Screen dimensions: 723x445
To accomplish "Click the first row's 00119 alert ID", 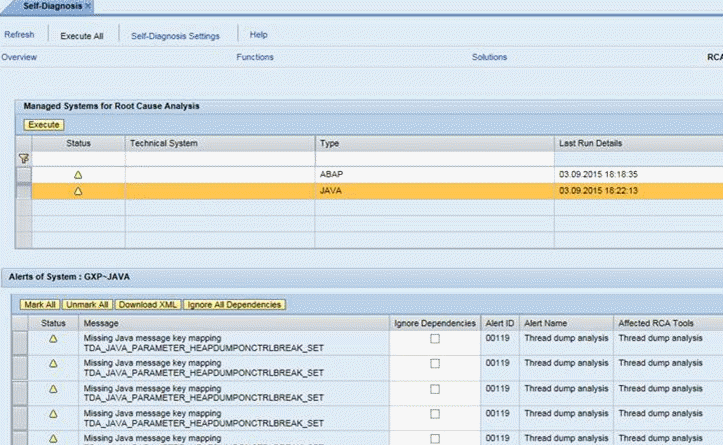I will 497,338.
